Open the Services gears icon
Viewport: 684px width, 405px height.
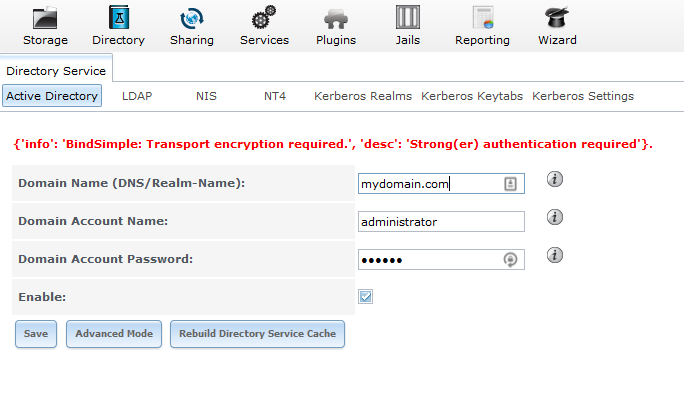(264, 17)
